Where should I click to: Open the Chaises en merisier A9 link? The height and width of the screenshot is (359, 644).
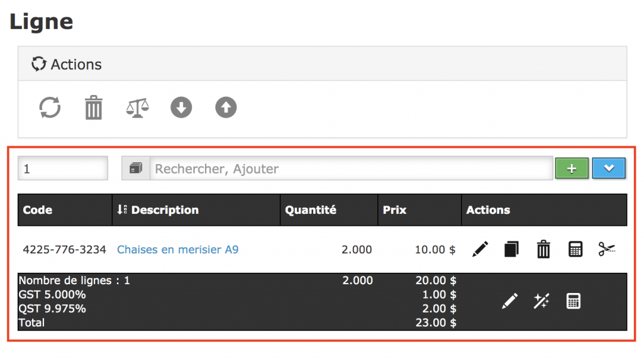(178, 250)
